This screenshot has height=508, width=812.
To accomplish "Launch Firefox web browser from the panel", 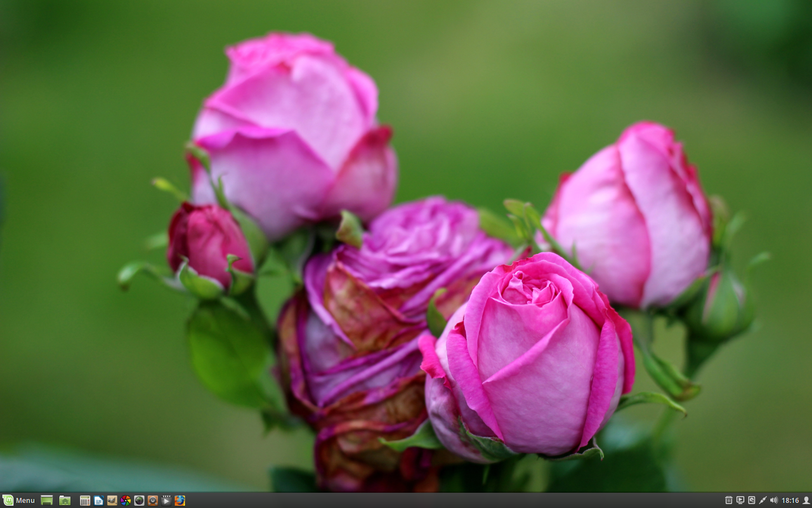I will click(x=180, y=500).
